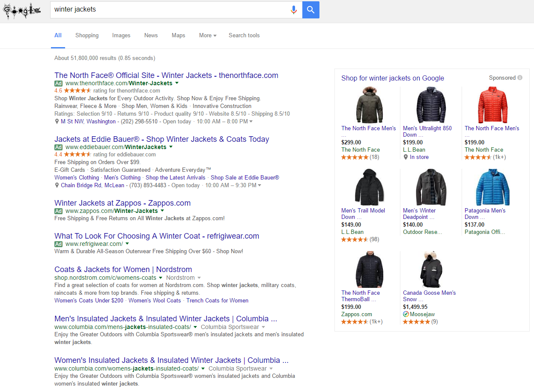
Task: Switch to the Shopping tab
Action: coord(87,36)
